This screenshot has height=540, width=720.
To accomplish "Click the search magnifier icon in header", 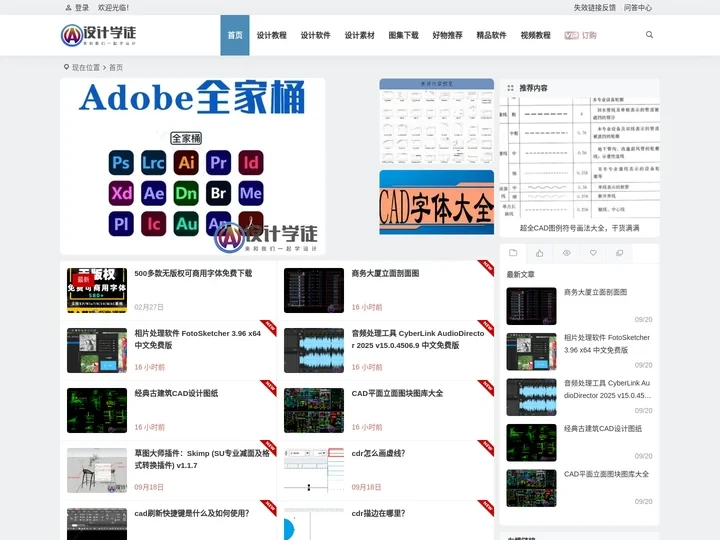I will pyautogui.click(x=649, y=35).
